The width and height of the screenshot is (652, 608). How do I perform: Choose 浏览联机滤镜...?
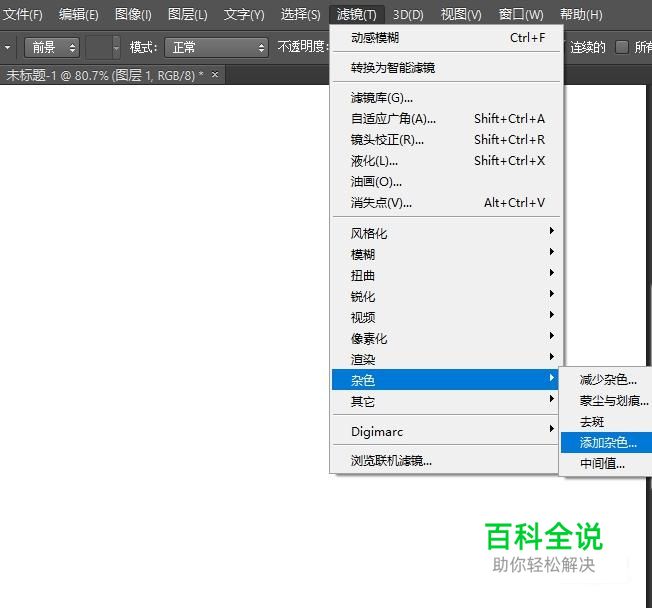point(447,460)
